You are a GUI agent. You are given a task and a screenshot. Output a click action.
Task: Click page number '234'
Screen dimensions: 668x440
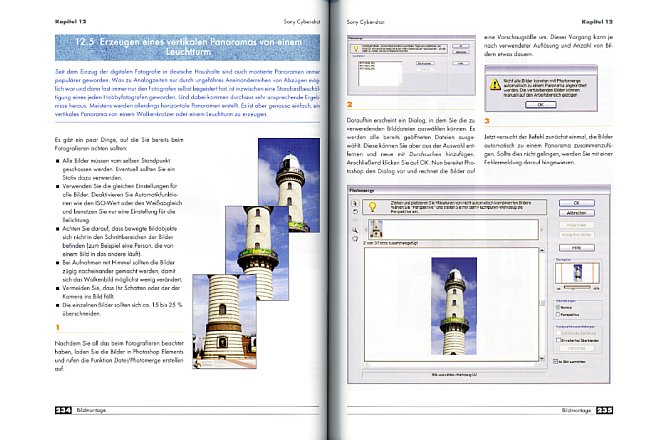click(x=63, y=410)
